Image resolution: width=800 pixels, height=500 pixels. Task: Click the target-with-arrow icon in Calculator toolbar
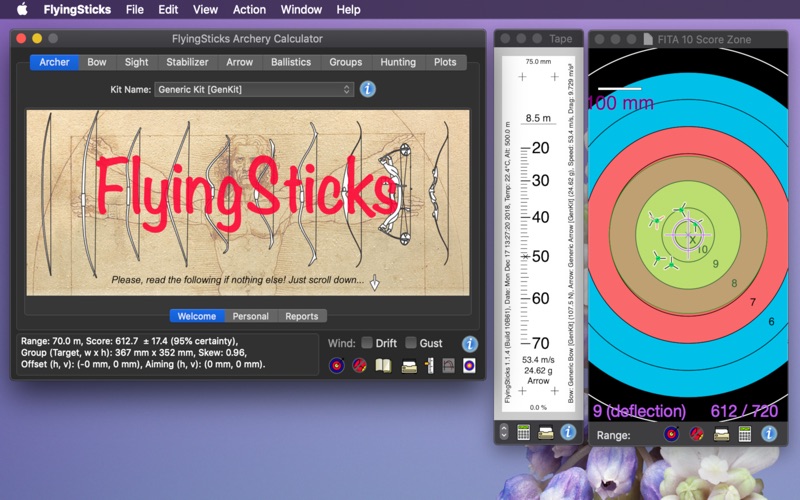tap(337, 365)
